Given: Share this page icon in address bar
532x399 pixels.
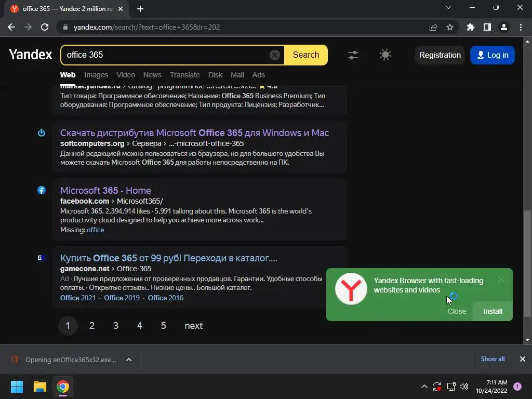Looking at the screenshot, I should [x=433, y=27].
